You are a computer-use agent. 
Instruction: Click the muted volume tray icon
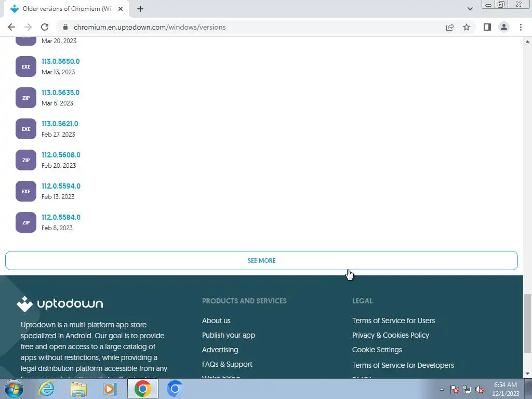coord(480,390)
